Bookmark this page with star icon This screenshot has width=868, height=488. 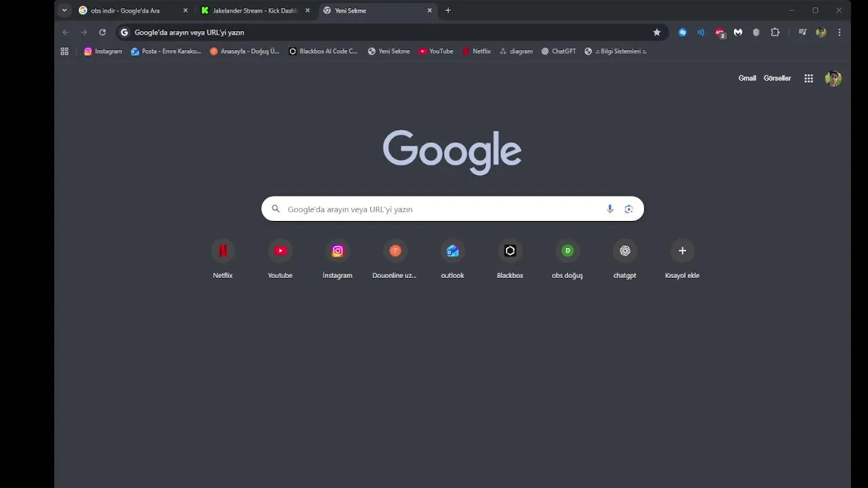656,32
